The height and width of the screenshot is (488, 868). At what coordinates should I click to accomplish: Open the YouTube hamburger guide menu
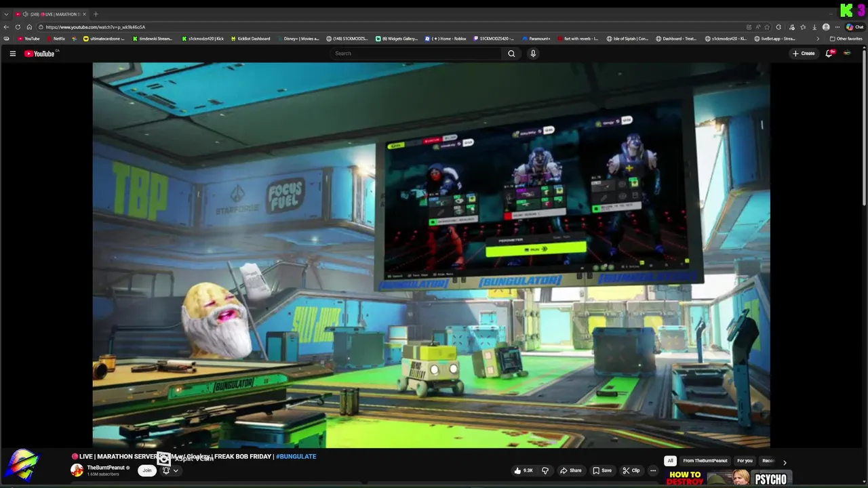tap(12, 54)
